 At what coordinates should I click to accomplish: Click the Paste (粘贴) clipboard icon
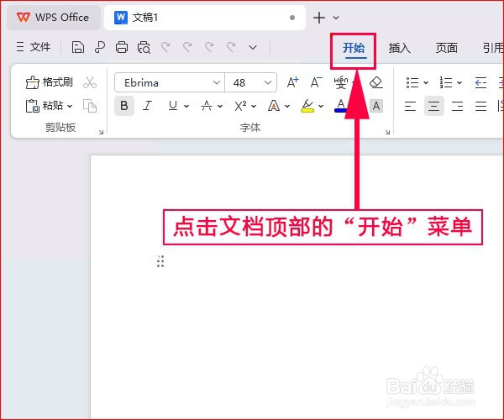(x=32, y=106)
